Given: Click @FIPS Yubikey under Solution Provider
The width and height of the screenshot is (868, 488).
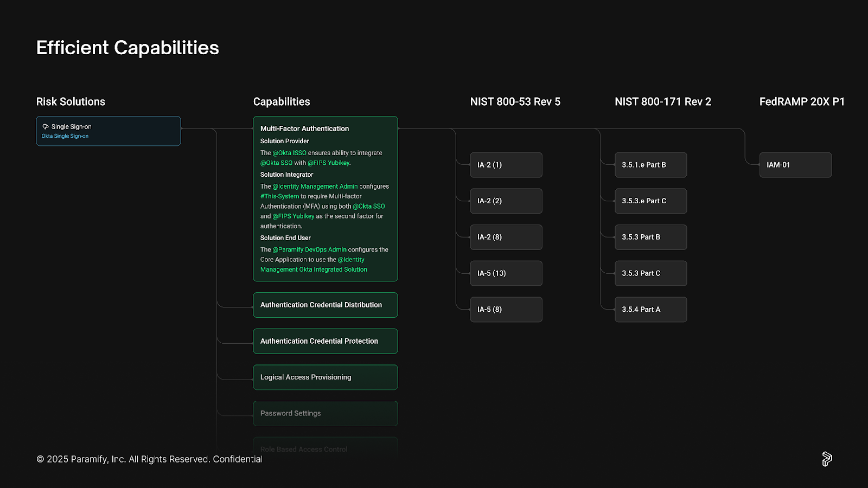Looking at the screenshot, I should (329, 163).
